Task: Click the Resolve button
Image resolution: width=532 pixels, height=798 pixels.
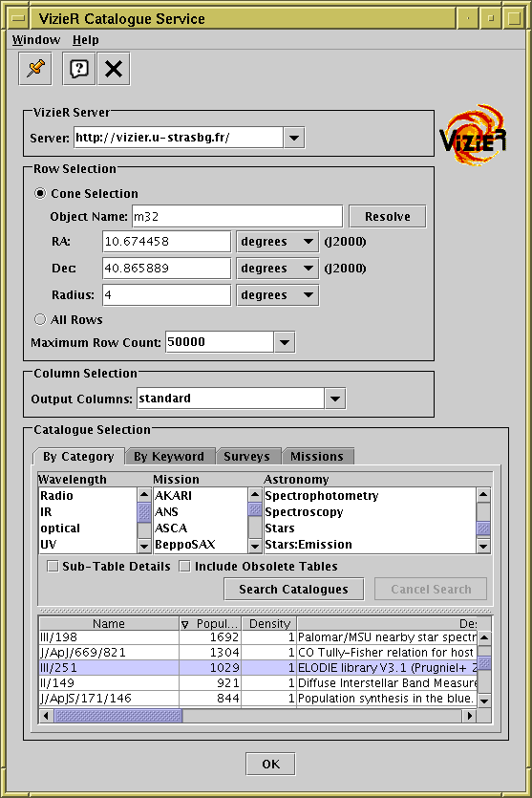Action: pyautogui.click(x=388, y=216)
